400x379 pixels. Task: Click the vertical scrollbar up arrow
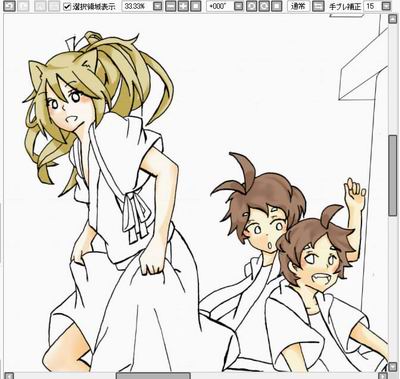pyautogui.click(x=393, y=19)
